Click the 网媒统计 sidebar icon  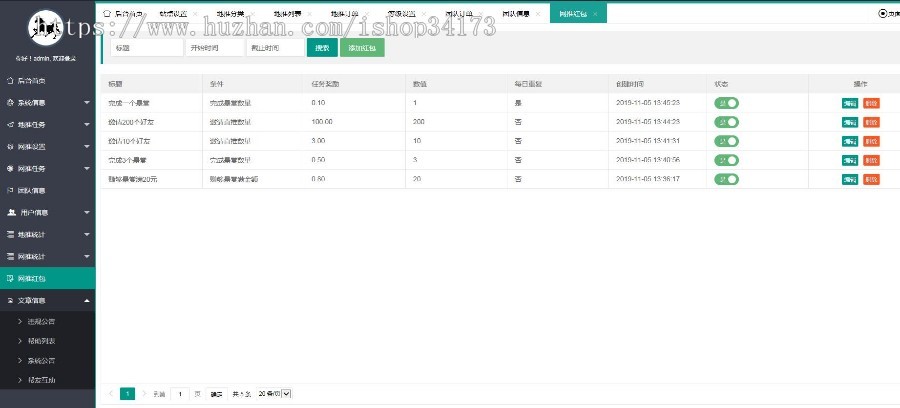(x=10, y=257)
